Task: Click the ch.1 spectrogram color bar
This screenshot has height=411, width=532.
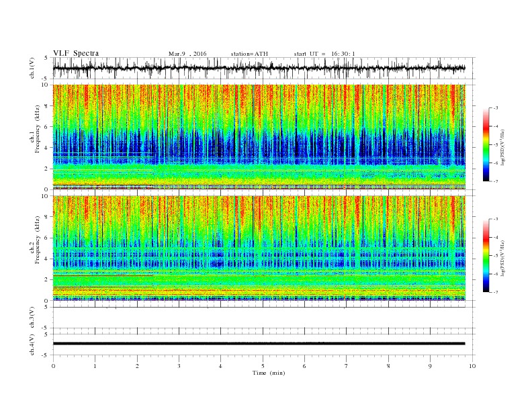Action: point(486,144)
